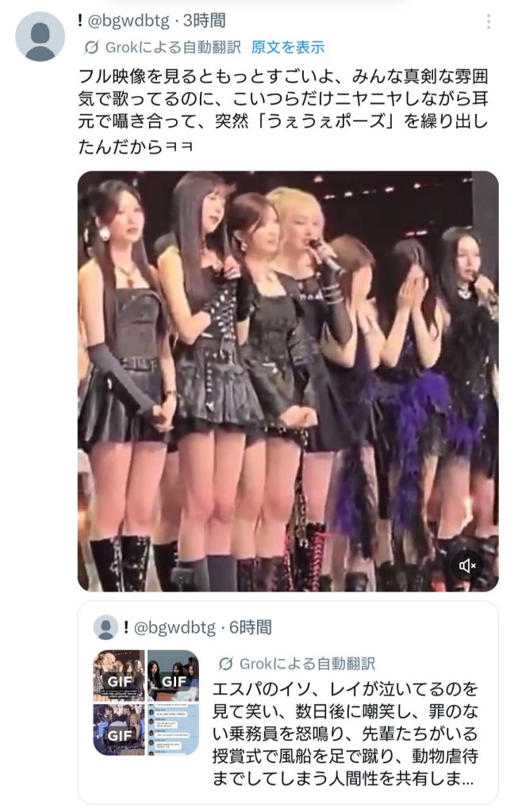Image resolution: width=514 pixels, height=812 pixels.
Task: Open the three-dot more options menu
Action: pyautogui.click(x=488, y=21)
